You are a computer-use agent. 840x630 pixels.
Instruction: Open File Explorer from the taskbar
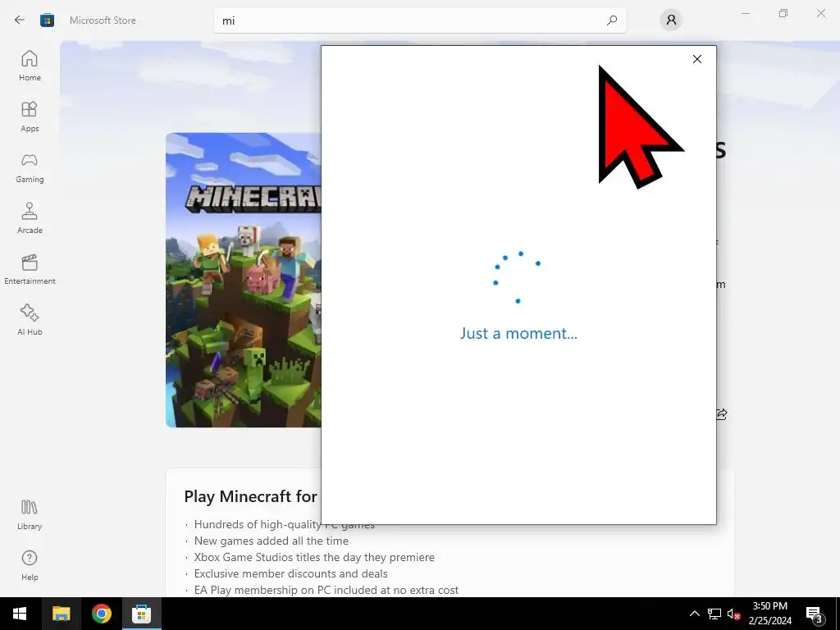pyautogui.click(x=61, y=614)
